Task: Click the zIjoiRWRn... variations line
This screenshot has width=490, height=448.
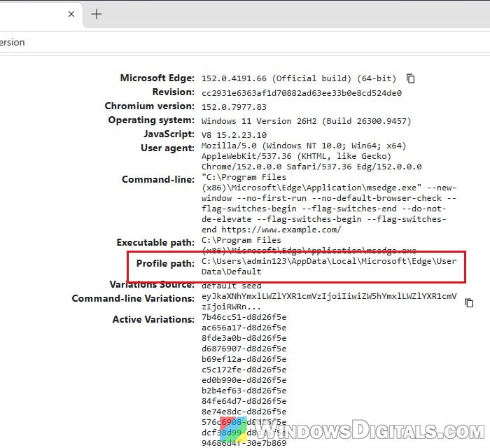Action: click(x=231, y=307)
